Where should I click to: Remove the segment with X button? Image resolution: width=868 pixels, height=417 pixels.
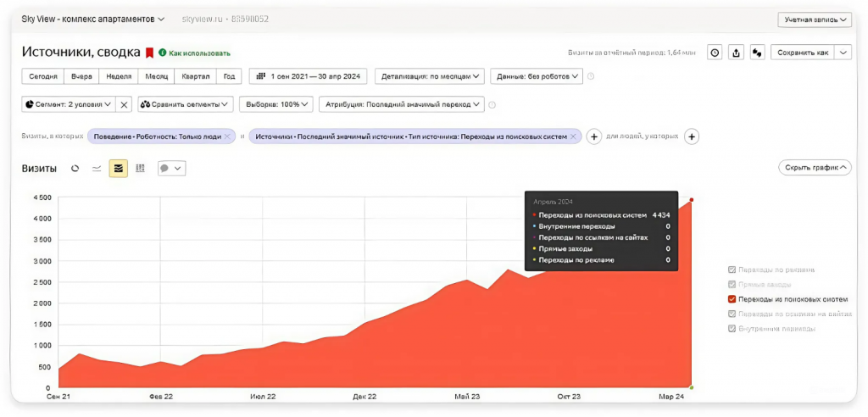coord(125,104)
